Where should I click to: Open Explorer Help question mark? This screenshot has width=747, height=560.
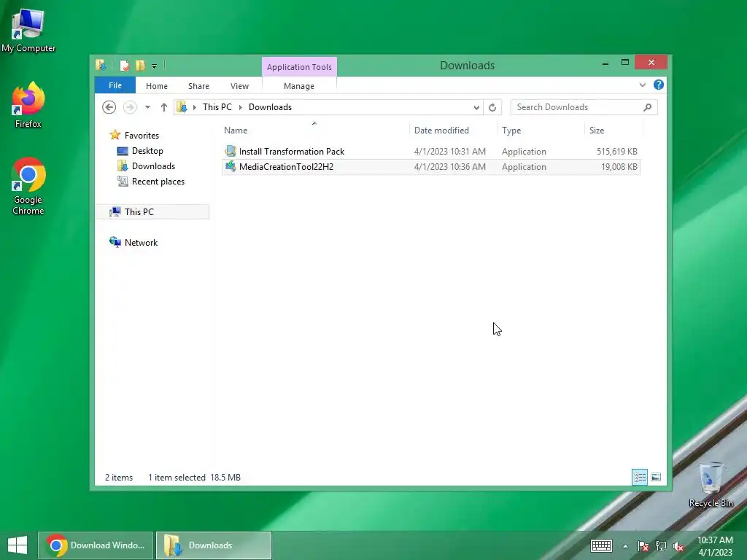click(659, 85)
